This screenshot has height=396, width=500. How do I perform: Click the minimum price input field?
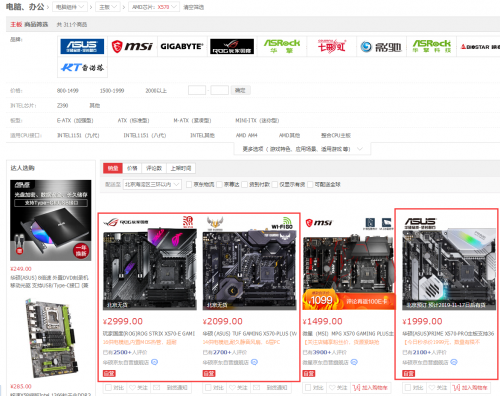coord(197,90)
